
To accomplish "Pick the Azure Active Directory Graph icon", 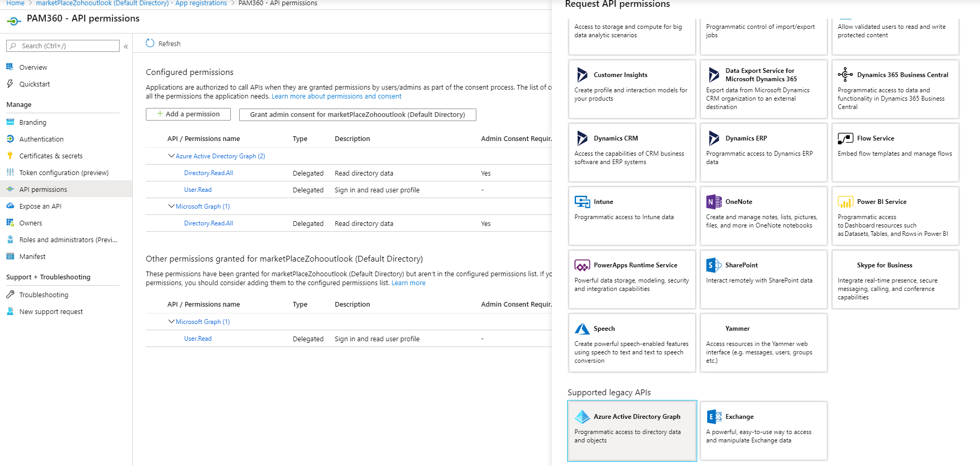I will 582,417.
